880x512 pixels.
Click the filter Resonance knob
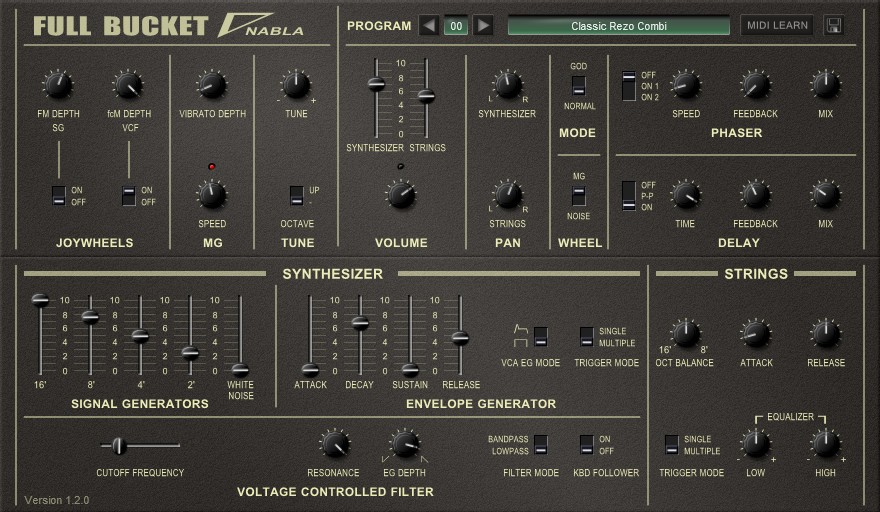[334, 444]
